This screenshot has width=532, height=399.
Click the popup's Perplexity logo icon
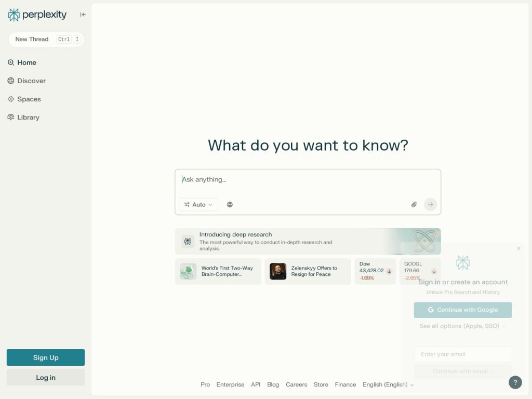click(463, 263)
